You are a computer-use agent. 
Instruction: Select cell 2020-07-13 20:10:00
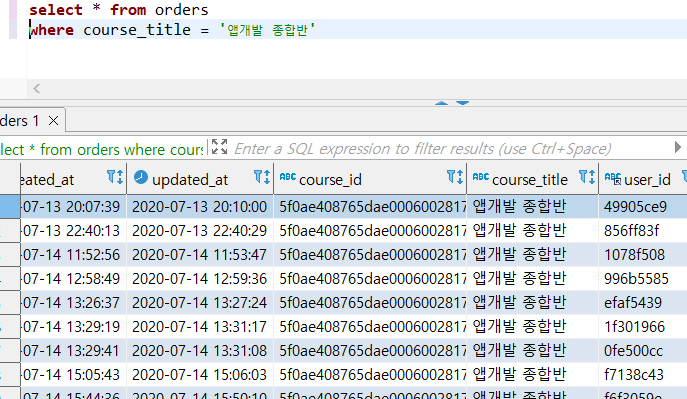click(200, 206)
